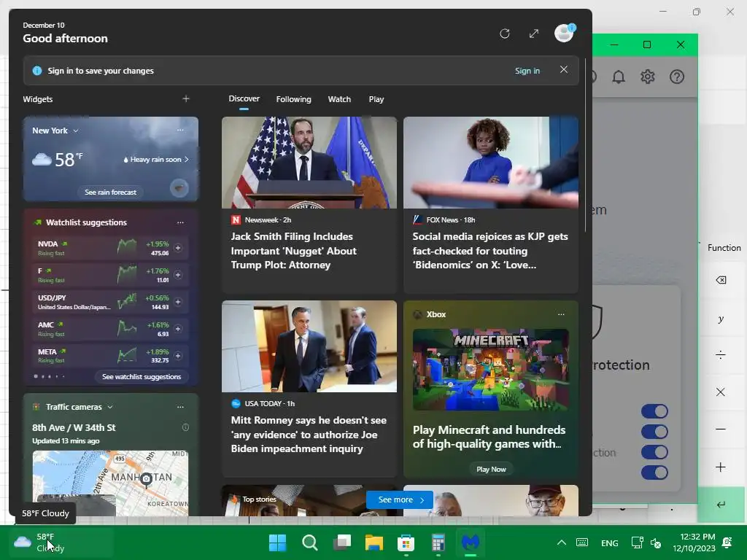The image size is (747, 560).
Task: Open taskbar Search
Action: coord(309,542)
